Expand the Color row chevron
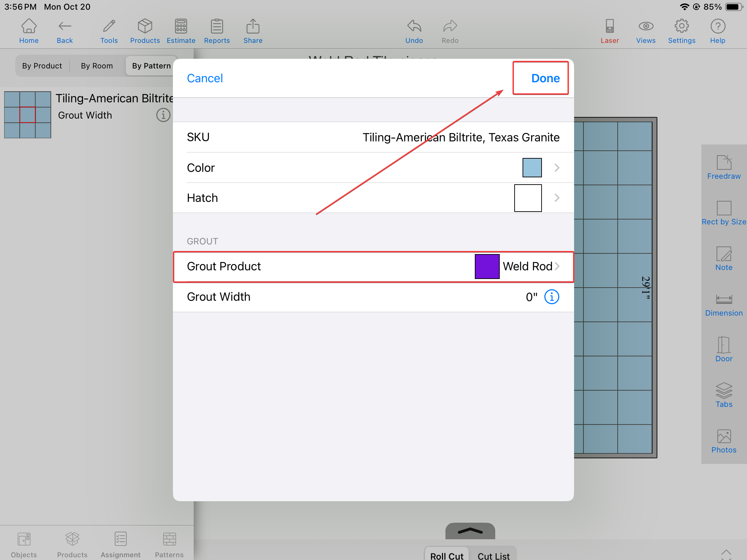The height and width of the screenshot is (560, 747). (557, 168)
